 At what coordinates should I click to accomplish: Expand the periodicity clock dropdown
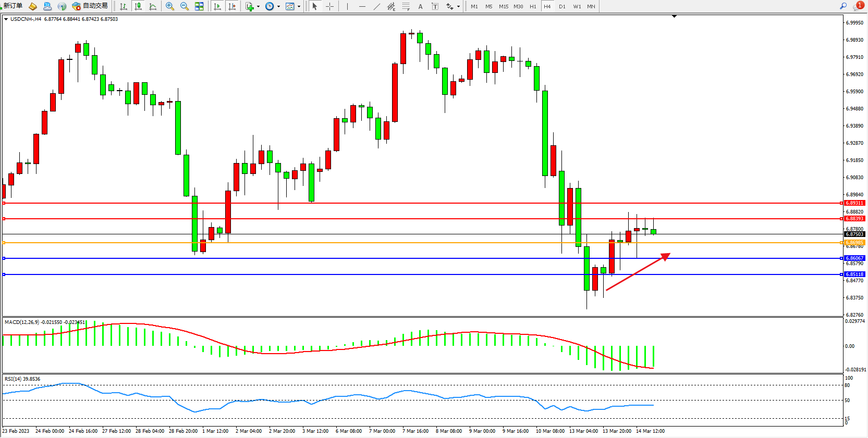(278, 7)
